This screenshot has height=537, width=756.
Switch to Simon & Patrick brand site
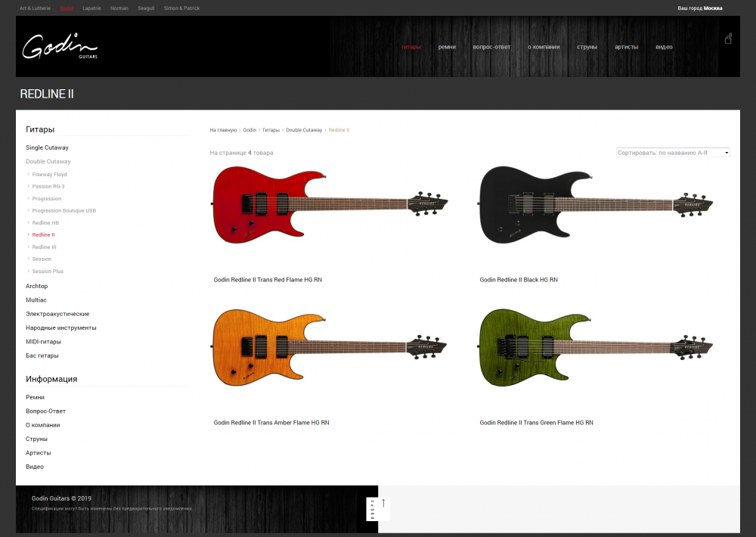tap(181, 8)
